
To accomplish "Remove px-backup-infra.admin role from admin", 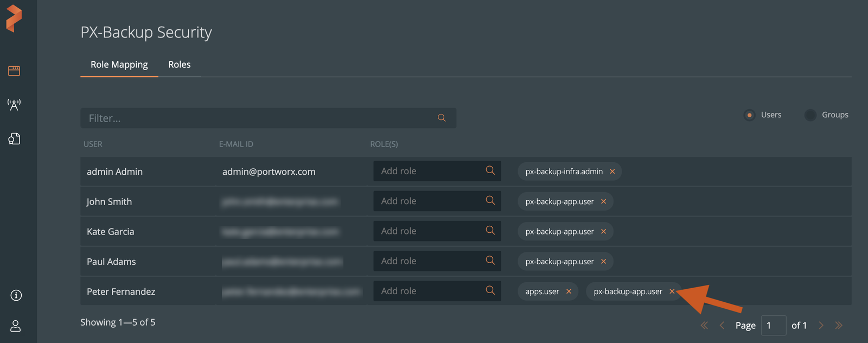I will [612, 171].
